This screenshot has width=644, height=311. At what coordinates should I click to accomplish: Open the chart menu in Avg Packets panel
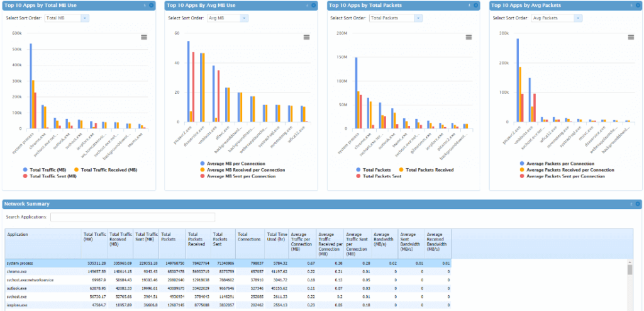tap(631, 37)
